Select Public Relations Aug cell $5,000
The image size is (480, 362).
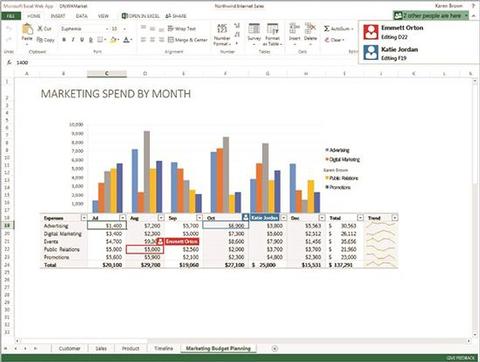point(145,249)
